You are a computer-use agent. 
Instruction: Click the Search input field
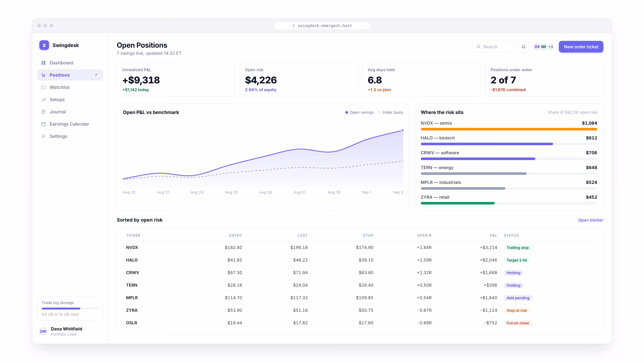(493, 47)
